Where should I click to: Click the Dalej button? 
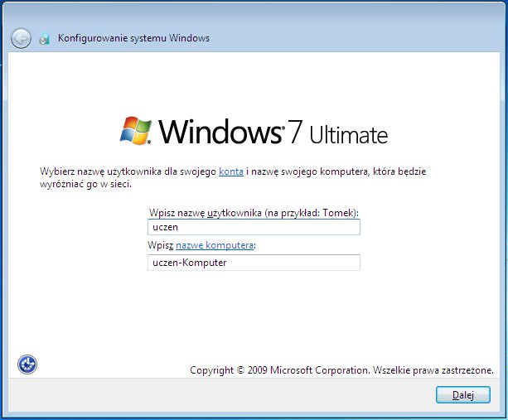pyautogui.click(x=463, y=395)
